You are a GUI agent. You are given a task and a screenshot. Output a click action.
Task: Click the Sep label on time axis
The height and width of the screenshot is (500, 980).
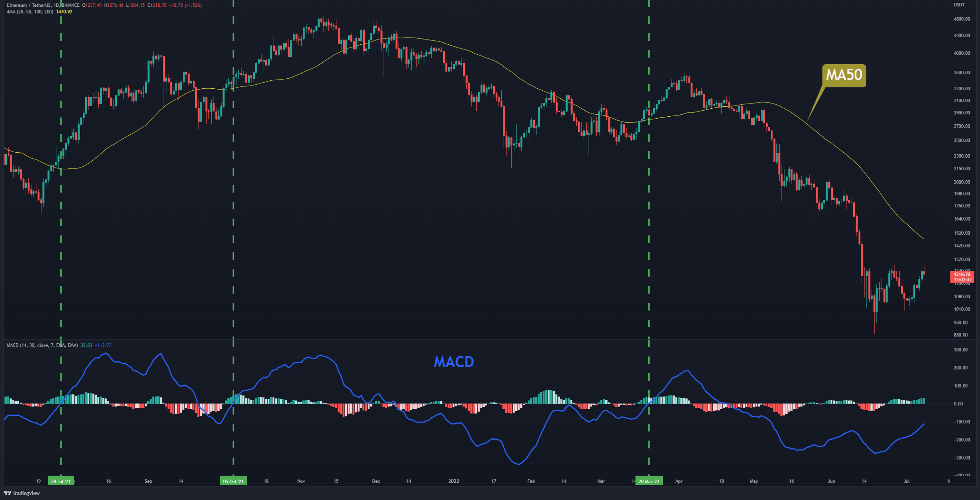148,481
